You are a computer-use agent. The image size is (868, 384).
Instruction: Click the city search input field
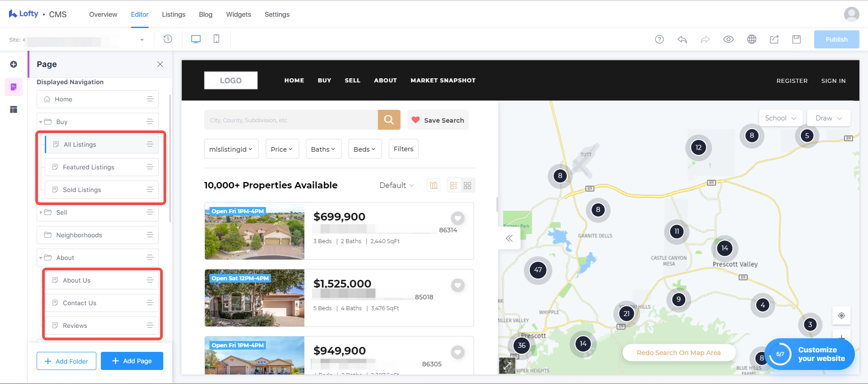click(291, 120)
